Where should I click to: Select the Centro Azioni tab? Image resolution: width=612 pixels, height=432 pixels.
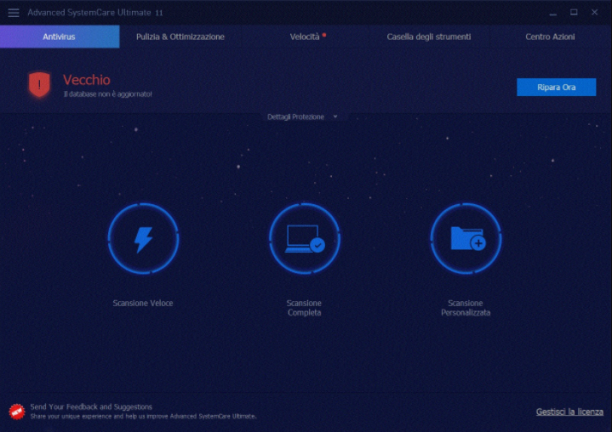[550, 37]
